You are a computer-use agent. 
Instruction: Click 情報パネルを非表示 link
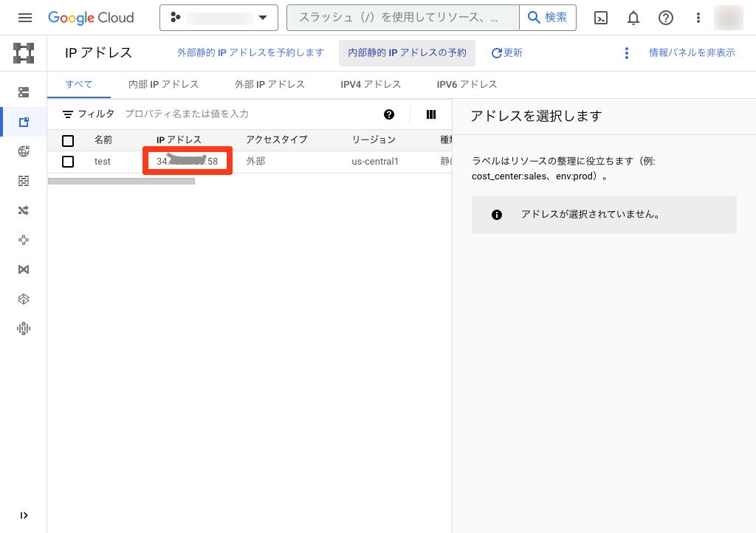pyautogui.click(x=692, y=53)
